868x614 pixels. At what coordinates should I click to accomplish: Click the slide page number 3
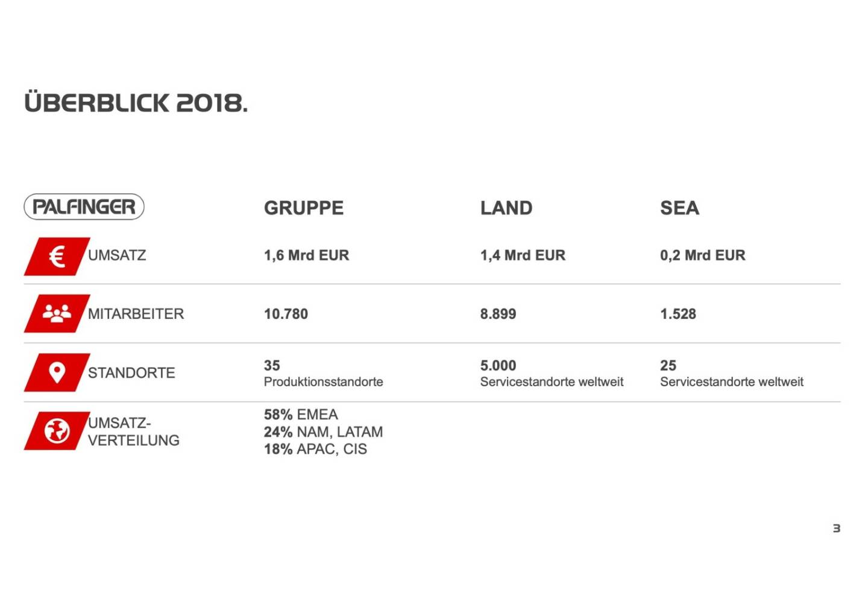click(836, 528)
